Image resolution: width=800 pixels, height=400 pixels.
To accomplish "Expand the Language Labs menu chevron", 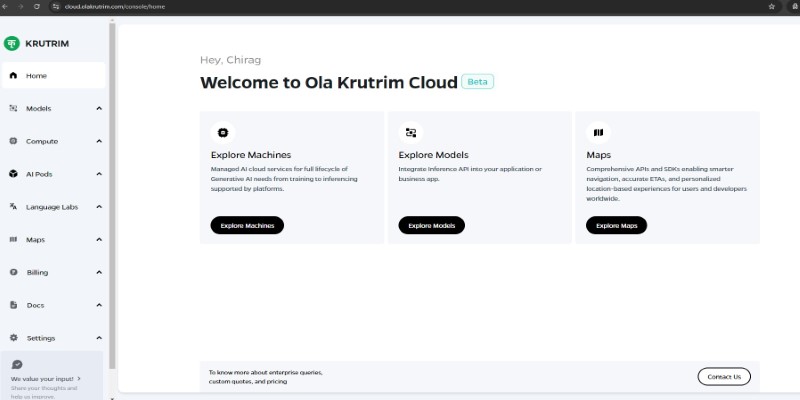I will click(99, 207).
